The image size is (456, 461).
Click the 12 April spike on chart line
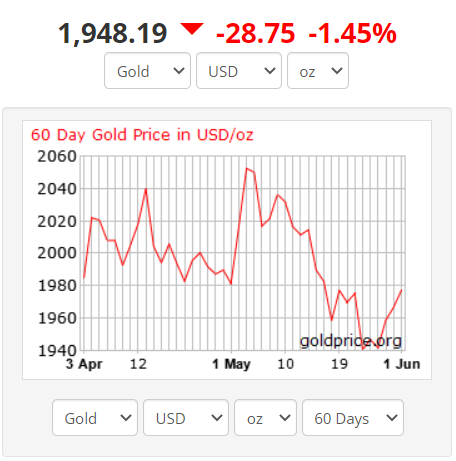[146, 189]
